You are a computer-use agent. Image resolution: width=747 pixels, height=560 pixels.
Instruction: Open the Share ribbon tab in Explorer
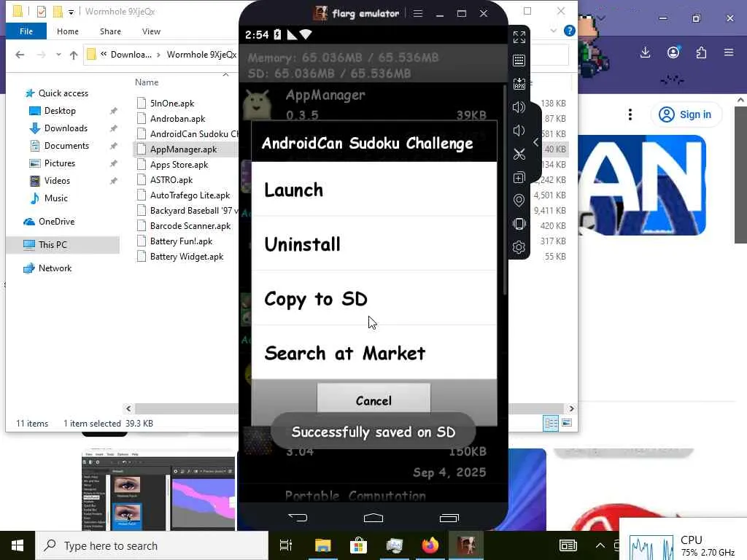[x=111, y=31]
